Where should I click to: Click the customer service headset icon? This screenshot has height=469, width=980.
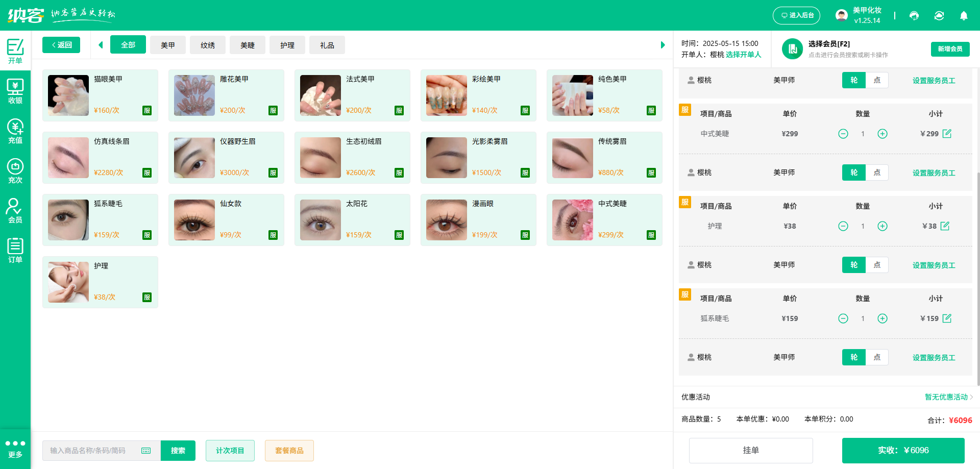tap(914, 15)
